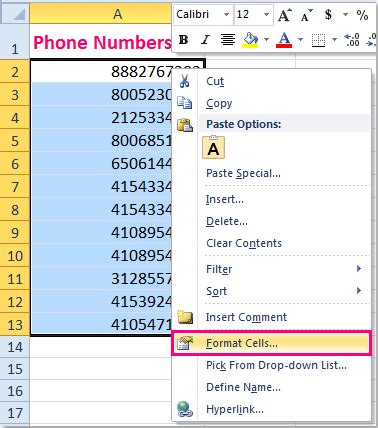Toggle Italic in the mini toolbar
Image resolution: width=378 pixels, height=428 pixels.
pos(205,40)
